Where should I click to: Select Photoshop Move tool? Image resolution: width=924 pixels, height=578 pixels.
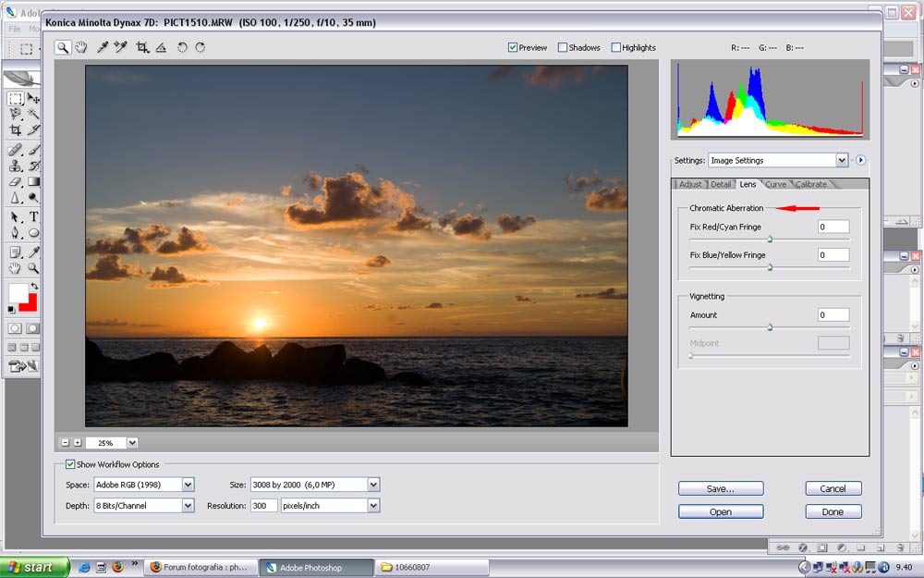pos(33,99)
